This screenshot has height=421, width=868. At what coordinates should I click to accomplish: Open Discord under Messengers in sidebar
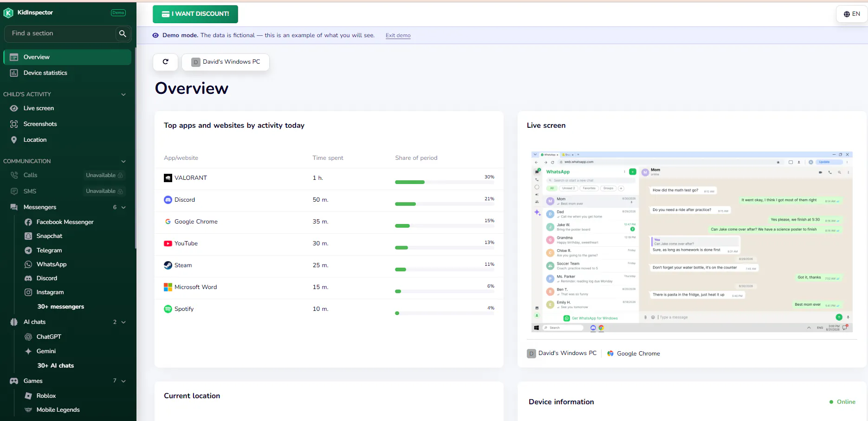pyautogui.click(x=47, y=278)
